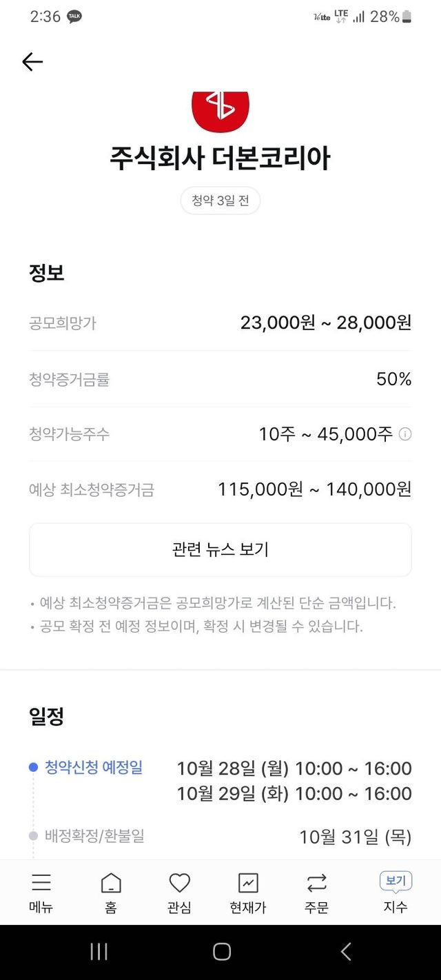The image size is (441, 980).
Task: Tap the 청약 3일 전 badge
Action: click(x=220, y=201)
